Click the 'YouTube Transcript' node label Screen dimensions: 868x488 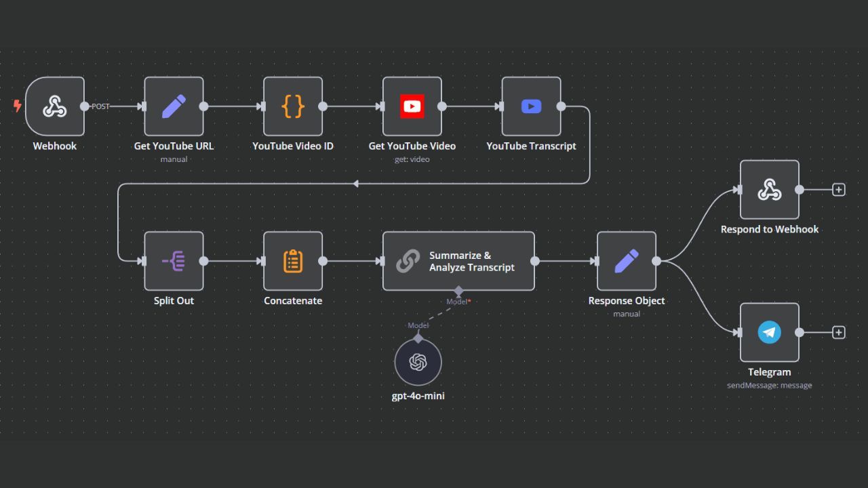pos(532,146)
